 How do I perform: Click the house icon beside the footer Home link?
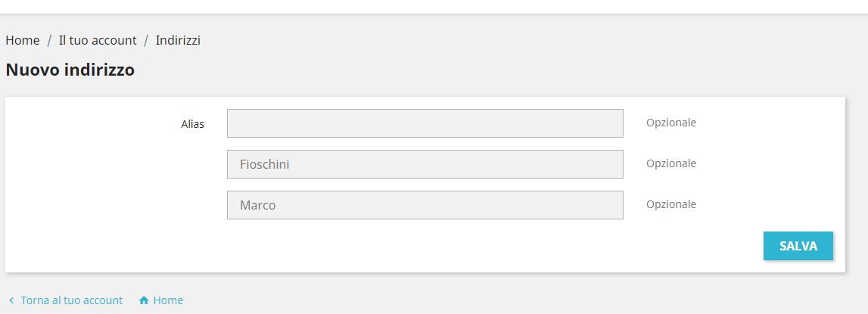[x=144, y=300]
